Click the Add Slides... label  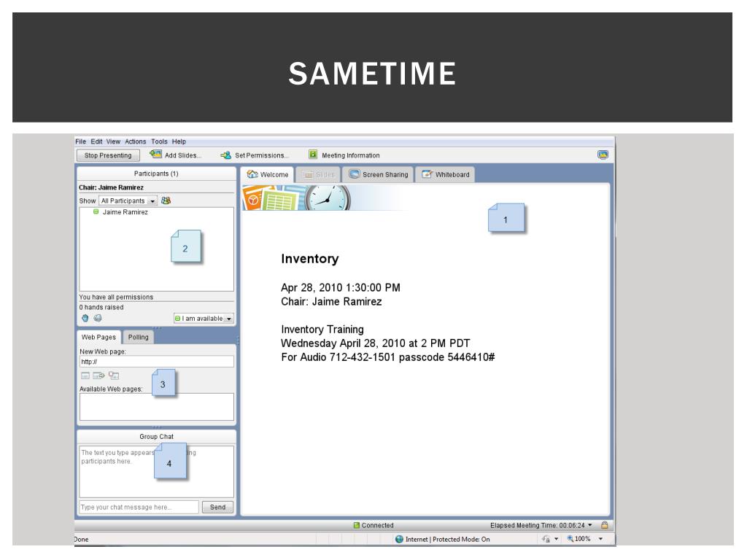click(183, 155)
